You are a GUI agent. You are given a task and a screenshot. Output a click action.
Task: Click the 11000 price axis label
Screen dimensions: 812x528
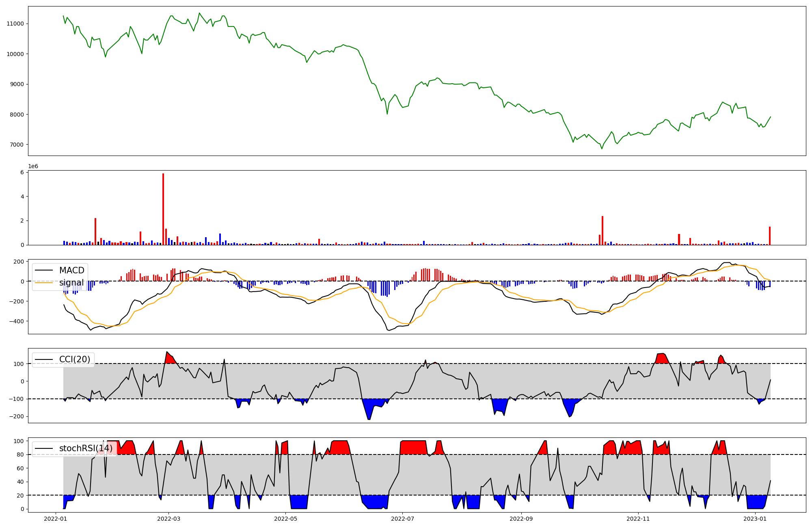click(15, 24)
